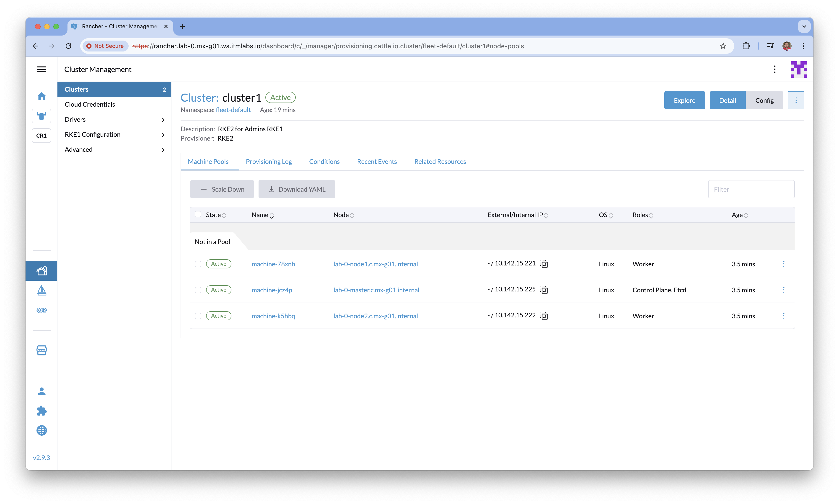Select checkbox for machine-78xnh row

pos(198,264)
